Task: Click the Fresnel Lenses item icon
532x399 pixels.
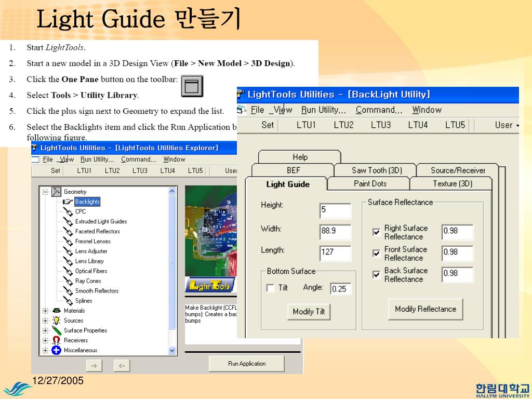Action: click(68, 241)
